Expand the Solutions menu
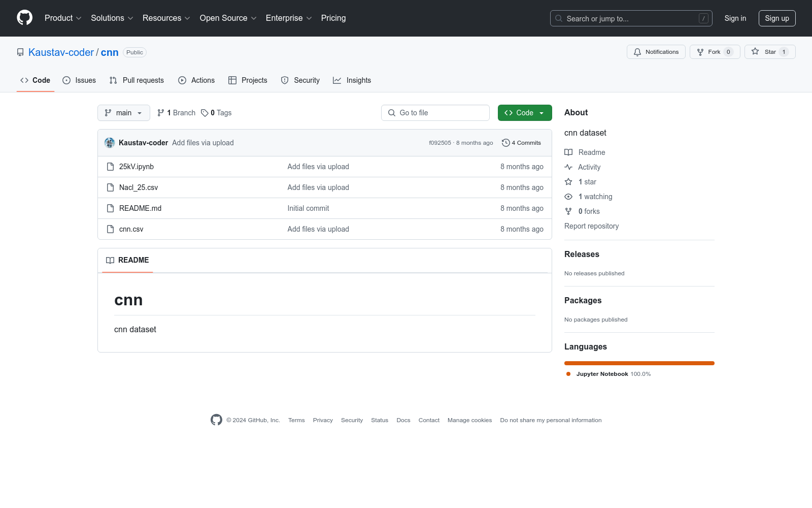 112,18
